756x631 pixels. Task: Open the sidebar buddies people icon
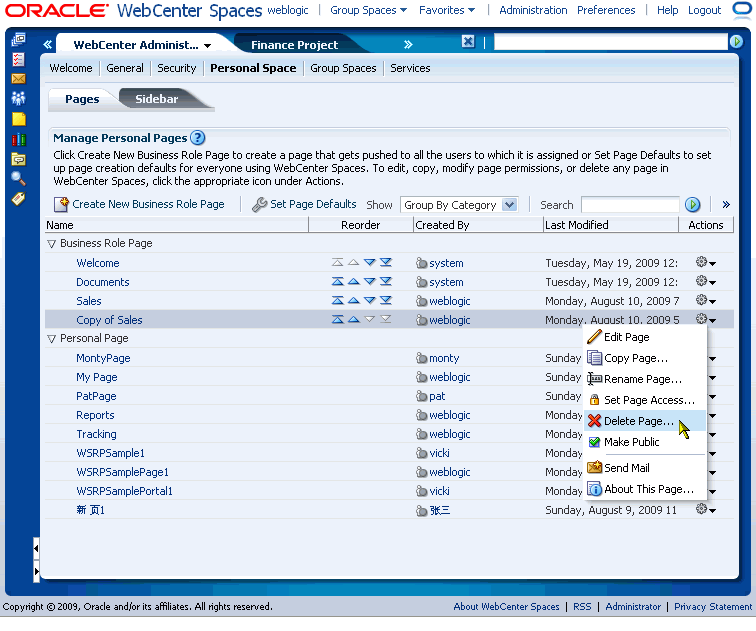(18, 98)
